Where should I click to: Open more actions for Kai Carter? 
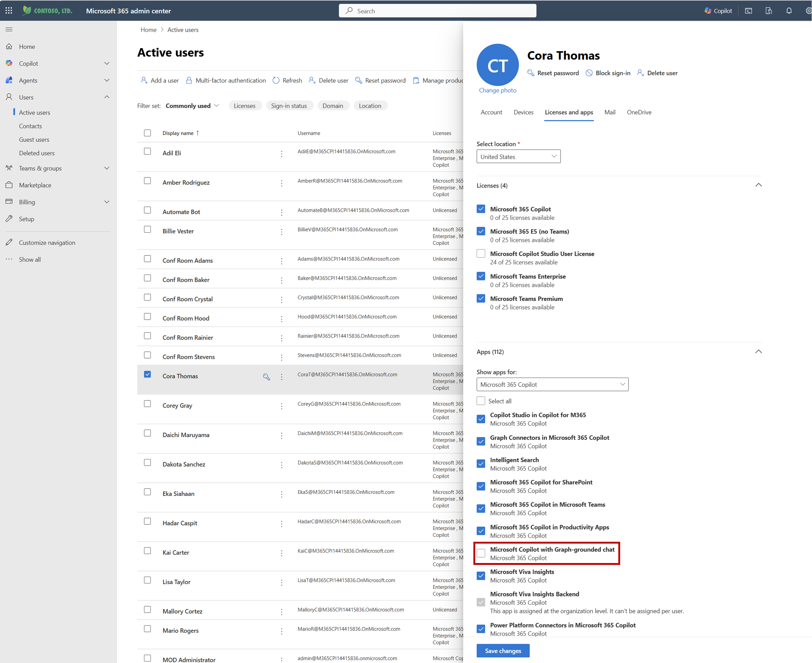pyautogui.click(x=282, y=553)
